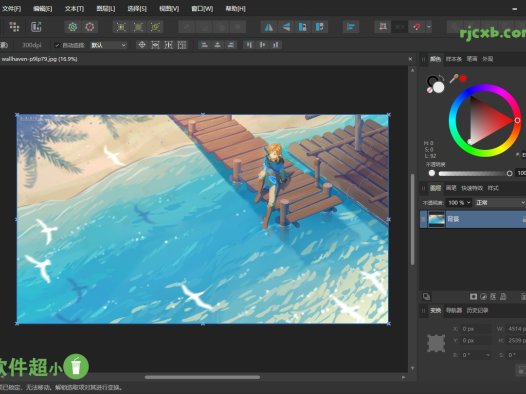Viewport: 526px width, 394px height.
Task: Open the 选择[S] menu
Action: [x=137, y=9]
